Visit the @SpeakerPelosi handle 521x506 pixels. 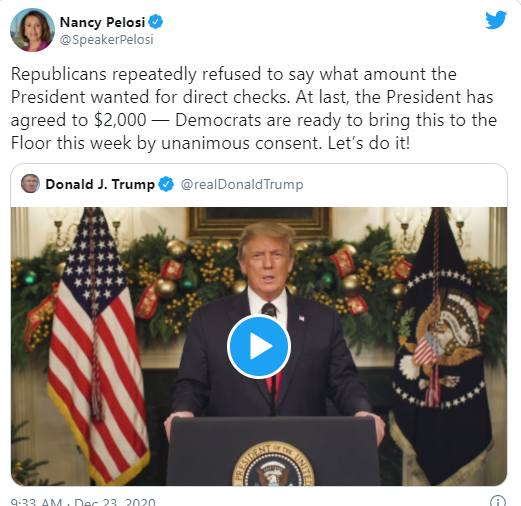107,40
